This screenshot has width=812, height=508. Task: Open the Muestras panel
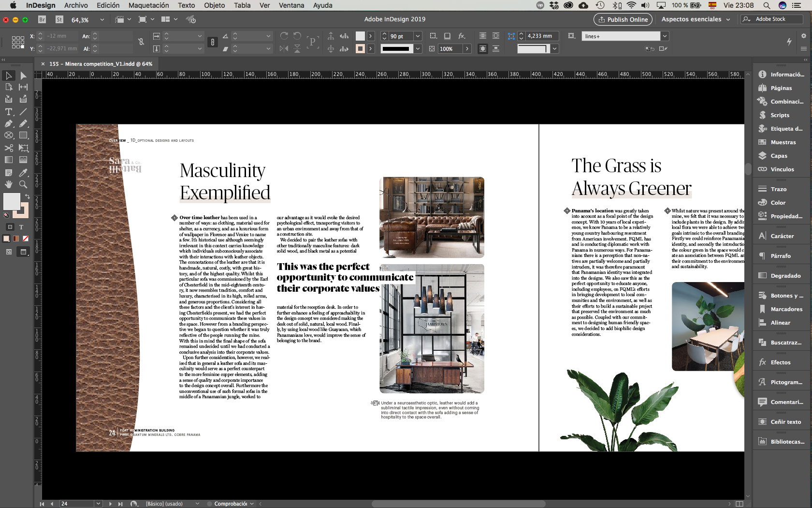(783, 142)
